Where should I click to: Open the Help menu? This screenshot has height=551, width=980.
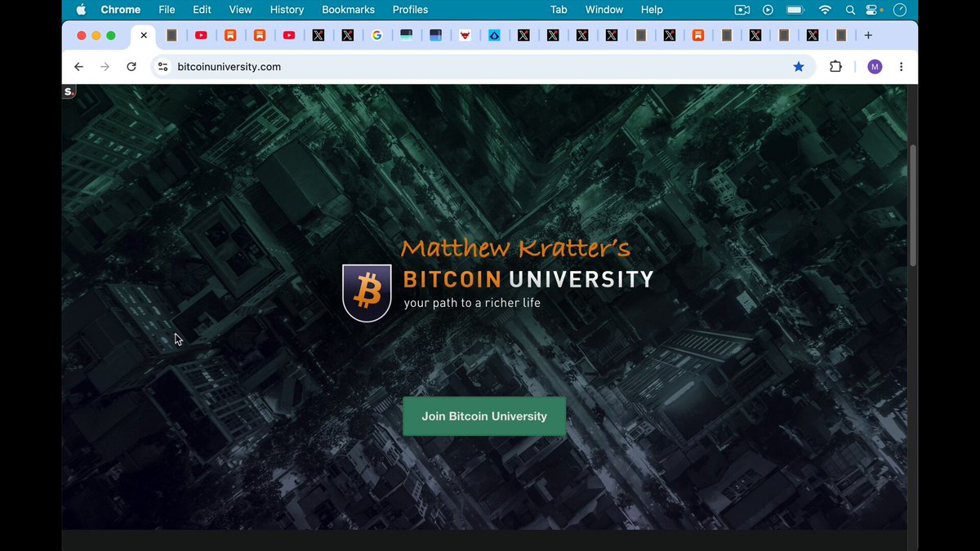[652, 10]
